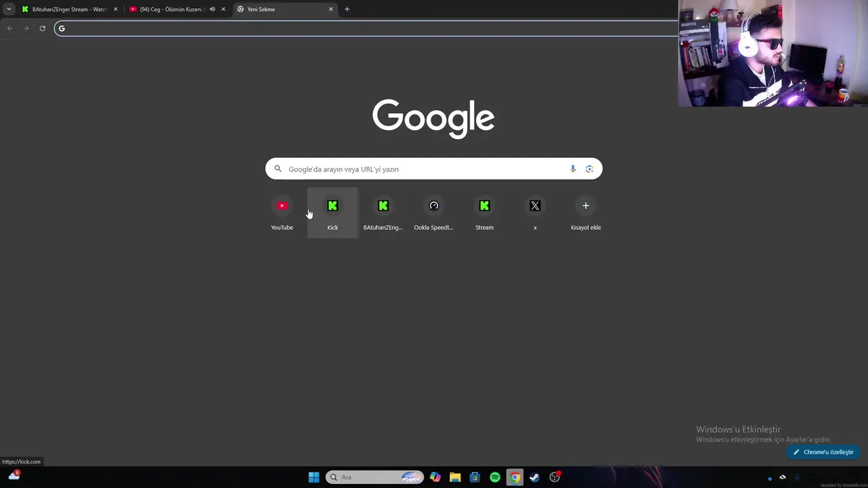The height and width of the screenshot is (488, 868).
Task: Open Google Lens image search icon
Action: point(589,169)
